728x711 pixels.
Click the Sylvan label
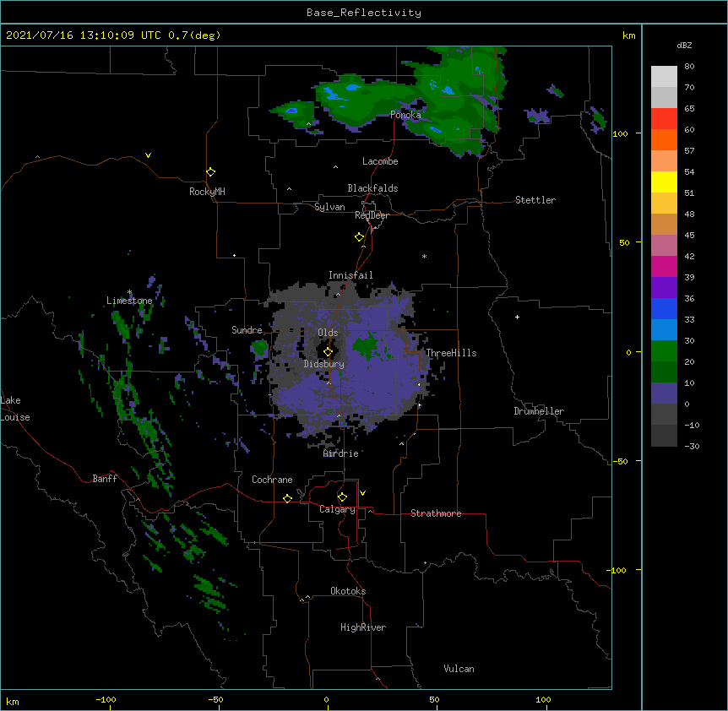coord(329,207)
